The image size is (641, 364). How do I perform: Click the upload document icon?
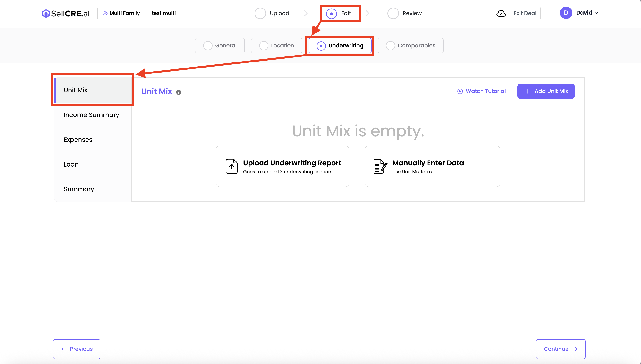point(232,166)
